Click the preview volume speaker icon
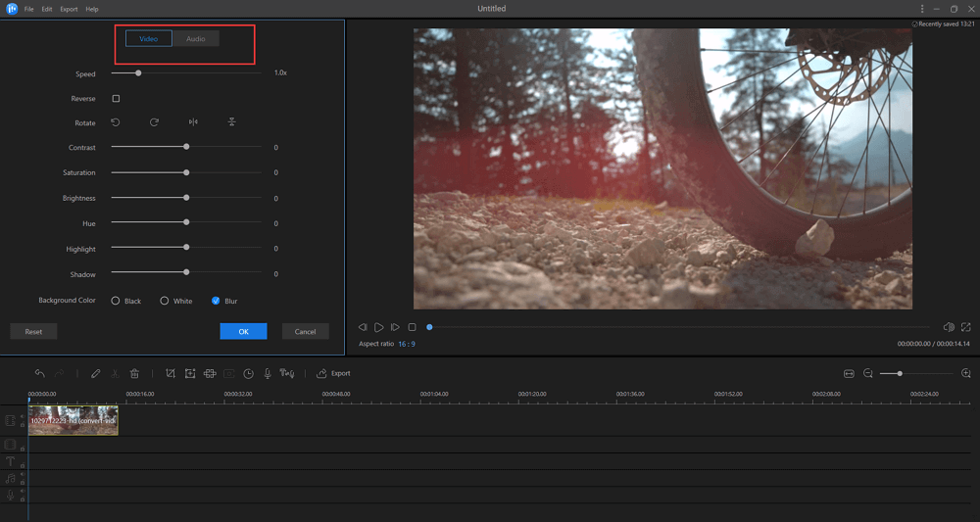This screenshot has width=980, height=522. 948,327
